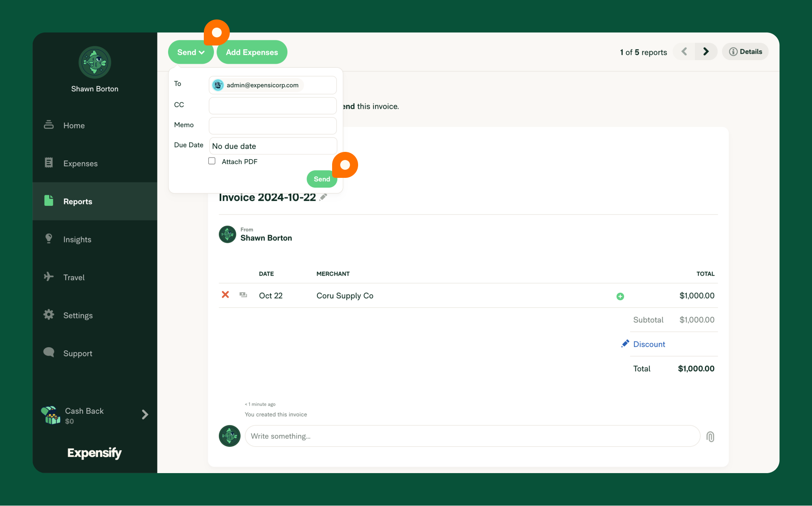Image resolution: width=812 pixels, height=506 pixels.
Task: Open Travel section in sidebar
Action: [x=73, y=277]
